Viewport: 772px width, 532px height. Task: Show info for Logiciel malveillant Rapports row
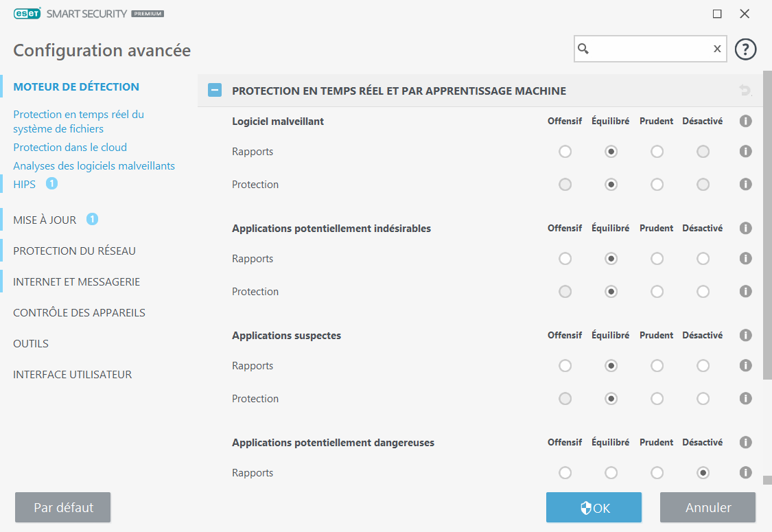[745, 151]
